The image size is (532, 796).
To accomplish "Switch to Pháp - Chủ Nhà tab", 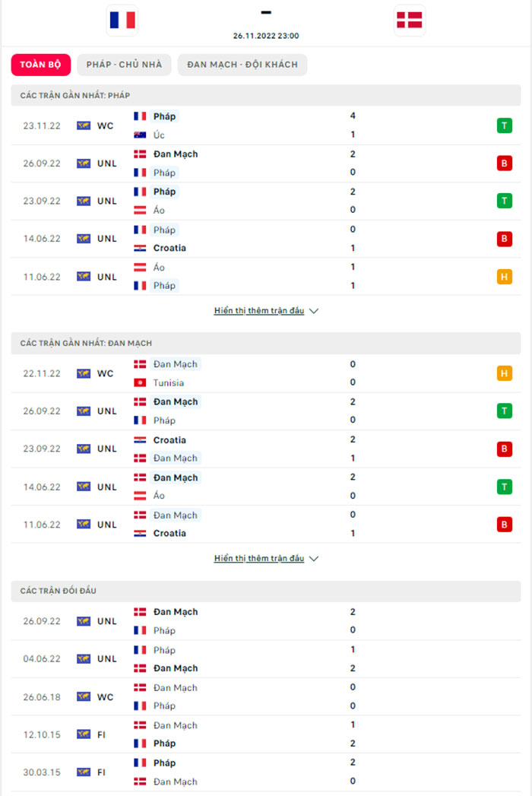I will coord(124,65).
